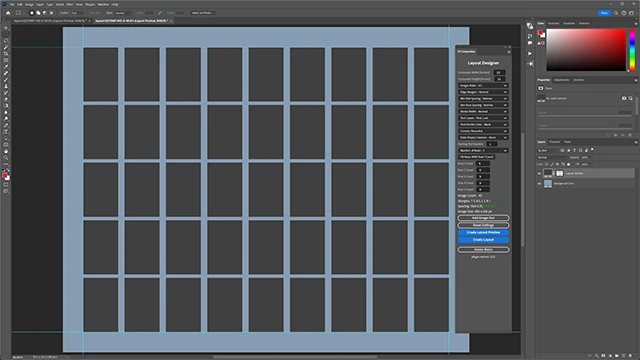Open the Min Row Spacing dropdown
Screen dimensions: 640x360
tap(483, 105)
